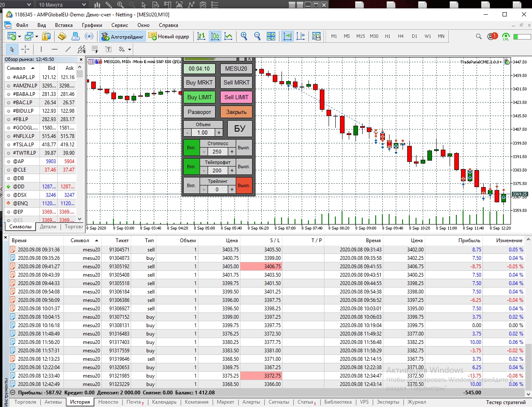Select the vertical line drawing tool

(41, 49)
